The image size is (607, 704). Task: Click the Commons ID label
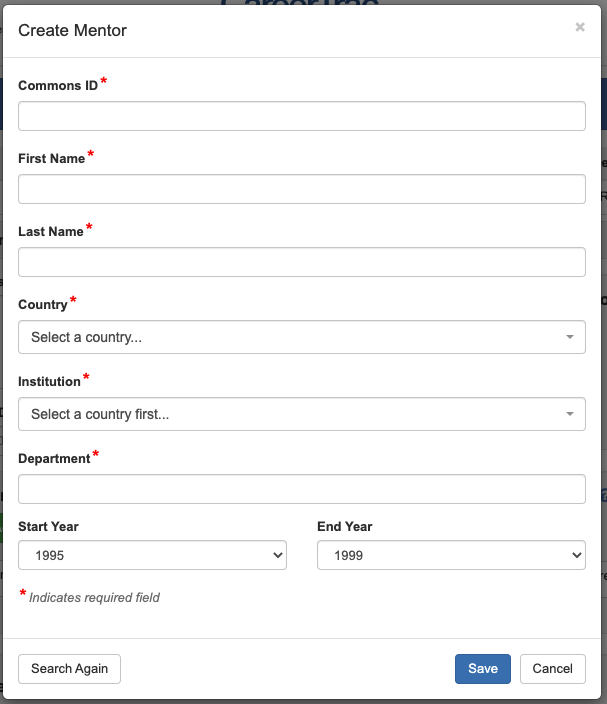coord(58,86)
